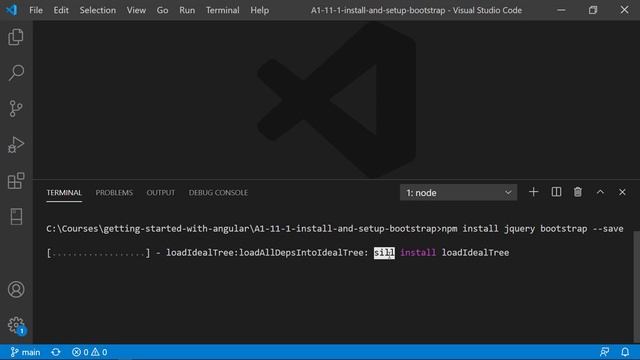The height and width of the screenshot is (360, 640).
Task: Click the npm install command text
Action: 532,229
